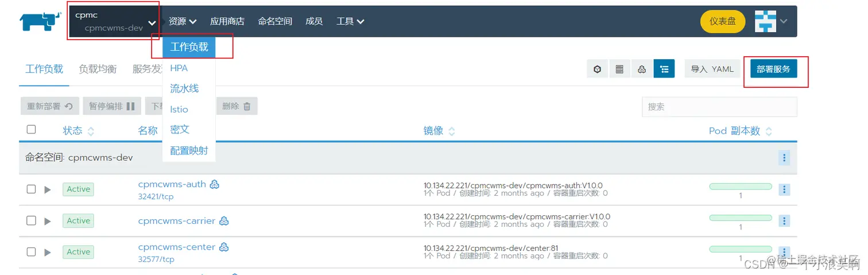Open the cpmcwms-auth workload link
The height and width of the screenshot is (275, 868).
coord(172,184)
